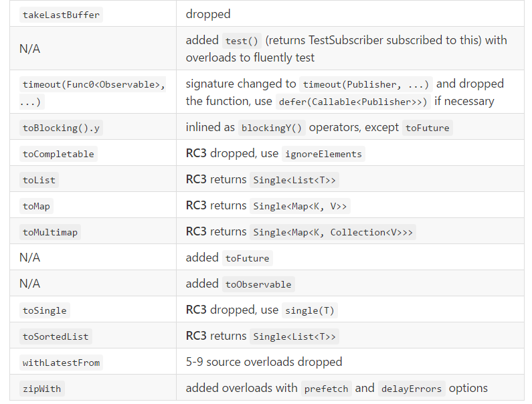Click the toMap operator label
Viewport: 532px width, 404px height.
(x=36, y=206)
